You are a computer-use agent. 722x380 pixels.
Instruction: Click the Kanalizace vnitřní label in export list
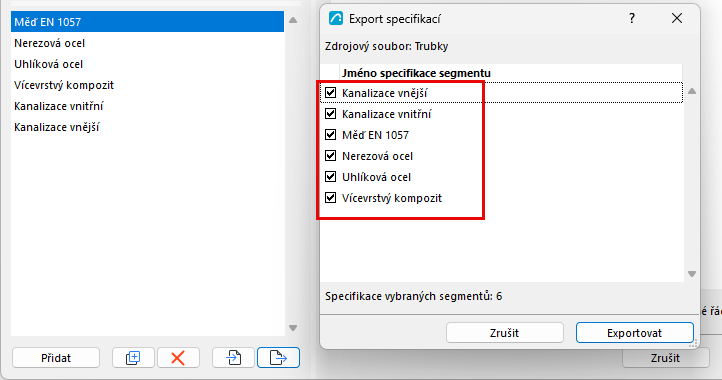click(386, 114)
